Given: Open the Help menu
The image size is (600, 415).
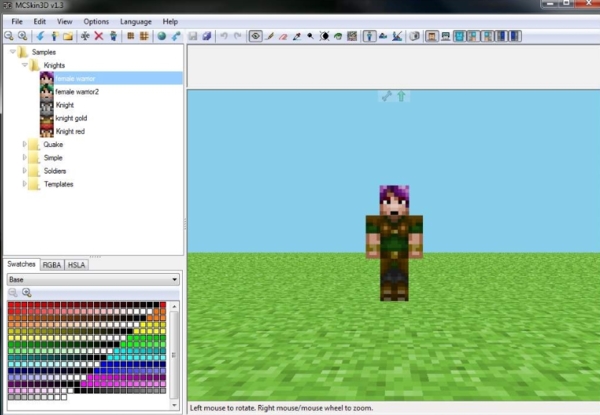Looking at the screenshot, I should [170, 22].
